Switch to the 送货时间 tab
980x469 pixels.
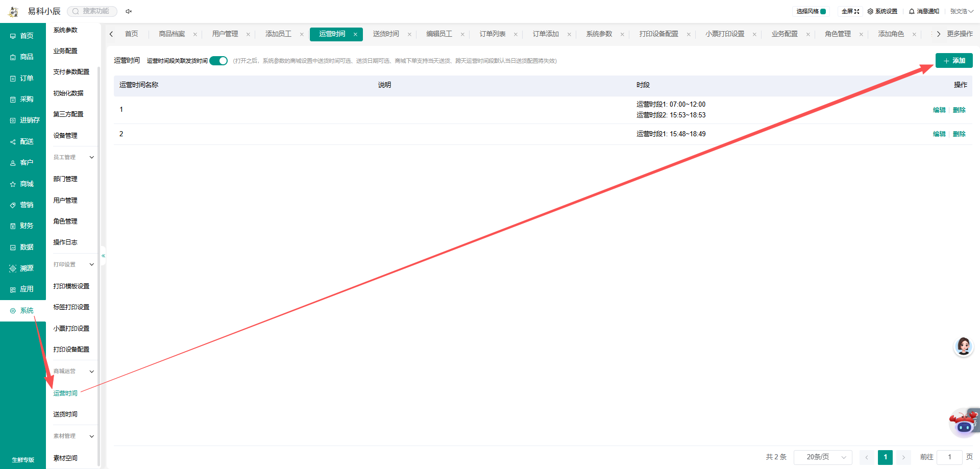tap(386, 34)
